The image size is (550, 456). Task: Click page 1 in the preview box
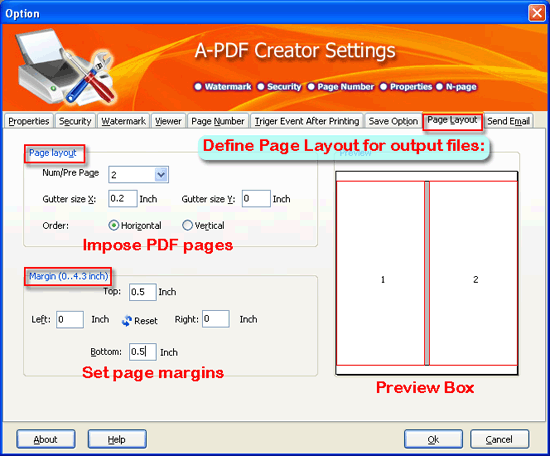coord(381,273)
